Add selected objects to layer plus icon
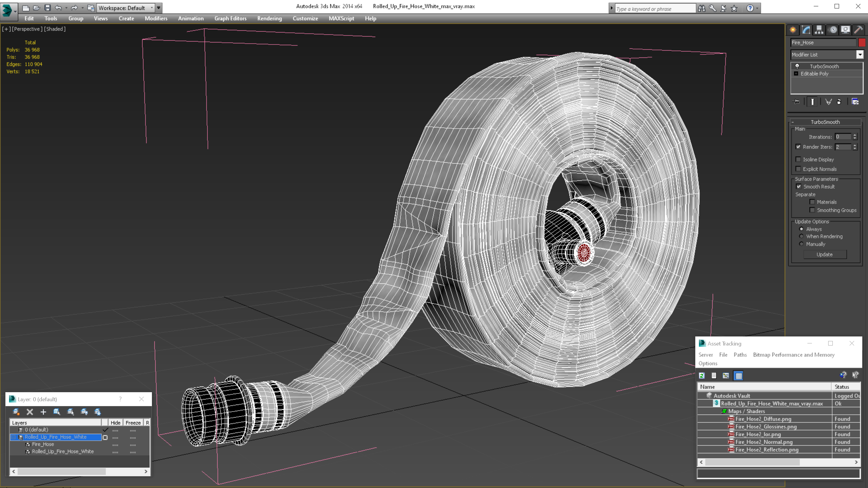Viewport: 868px width, 488px height. (43, 411)
